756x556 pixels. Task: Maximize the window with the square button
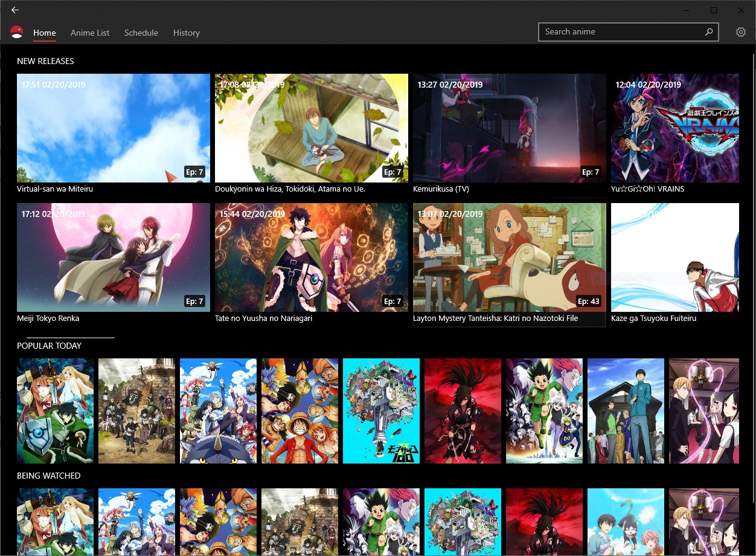pos(714,10)
